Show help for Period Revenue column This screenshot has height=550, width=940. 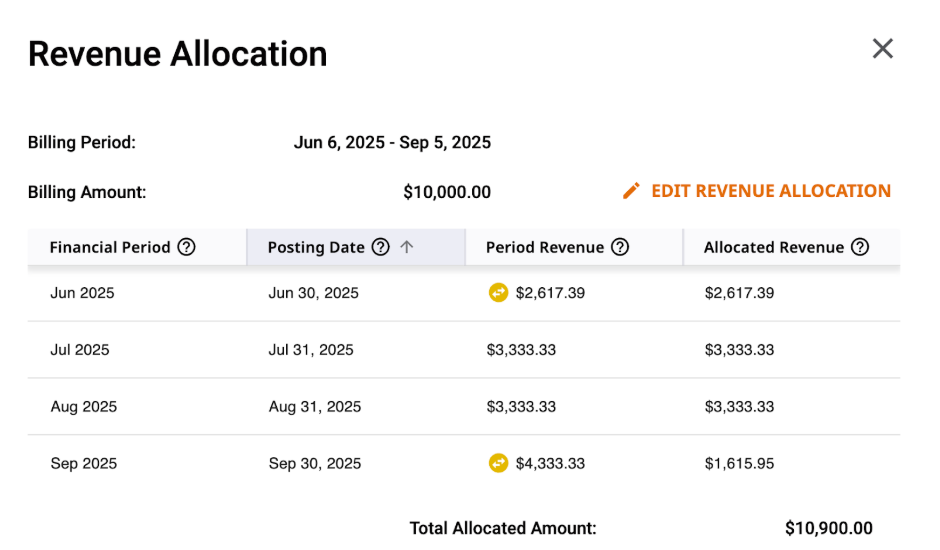pyautogui.click(x=620, y=247)
